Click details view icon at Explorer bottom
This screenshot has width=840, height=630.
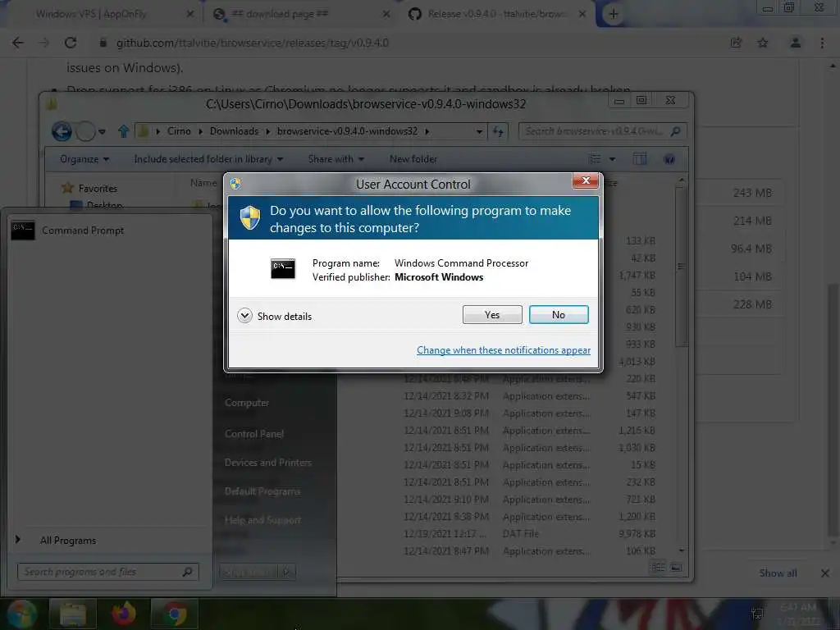[659, 567]
